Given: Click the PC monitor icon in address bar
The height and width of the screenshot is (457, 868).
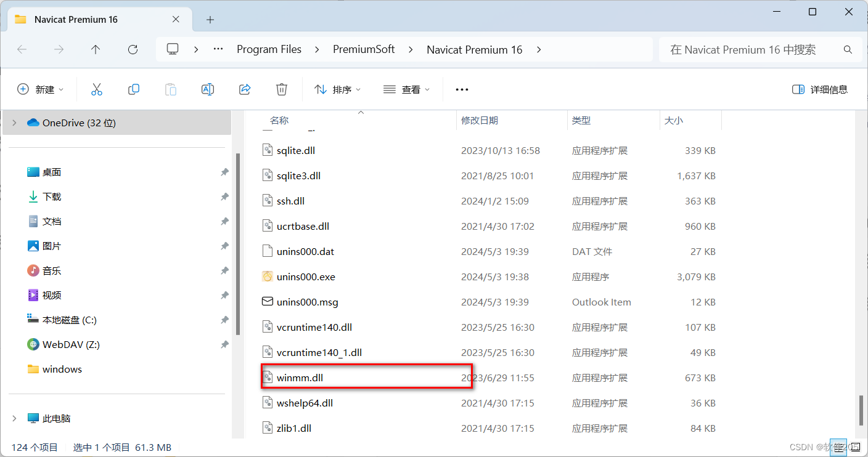Looking at the screenshot, I should pos(173,49).
